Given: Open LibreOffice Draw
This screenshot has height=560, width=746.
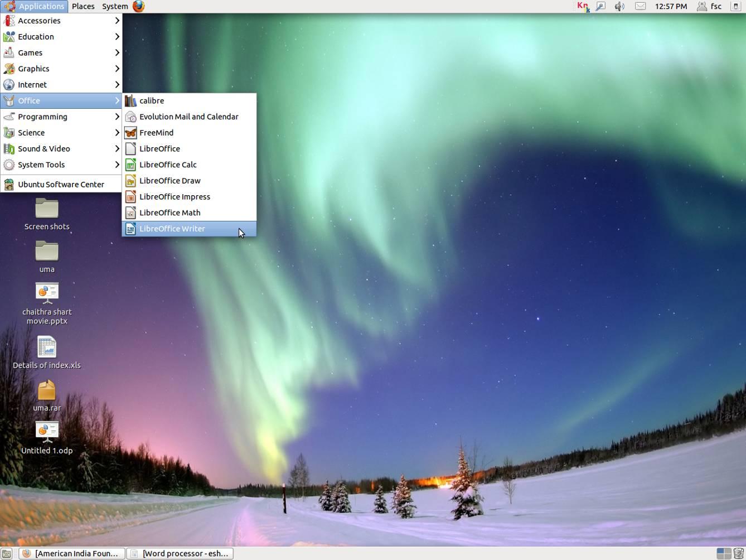Looking at the screenshot, I should (x=169, y=181).
